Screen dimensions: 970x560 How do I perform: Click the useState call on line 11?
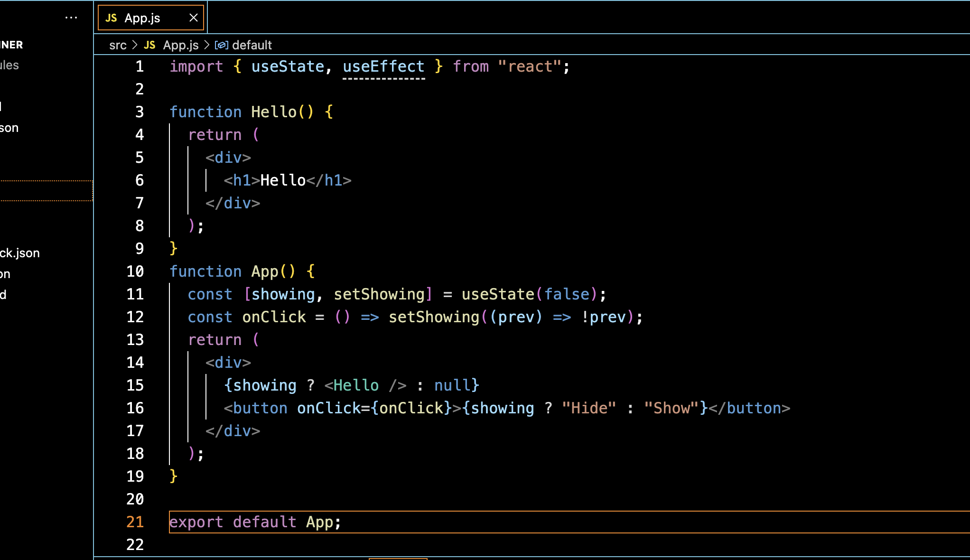pos(498,294)
